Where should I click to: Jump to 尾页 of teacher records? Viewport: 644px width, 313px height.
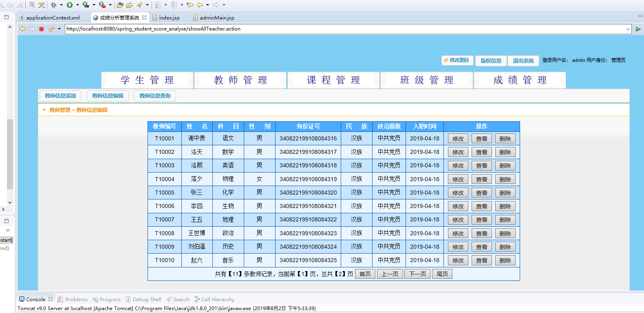click(x=442, y=274)
